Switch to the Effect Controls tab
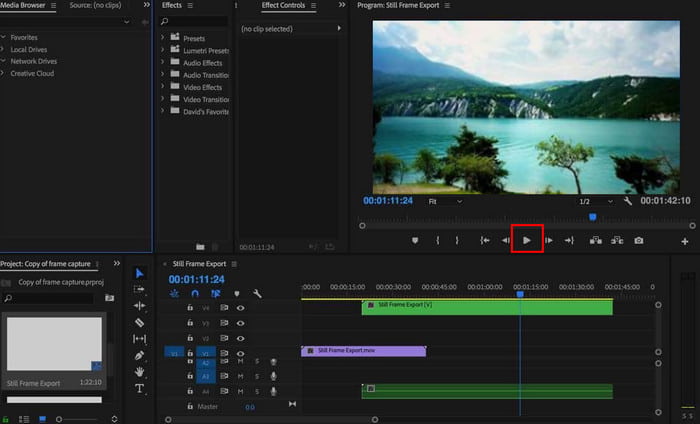 (283, 6)
